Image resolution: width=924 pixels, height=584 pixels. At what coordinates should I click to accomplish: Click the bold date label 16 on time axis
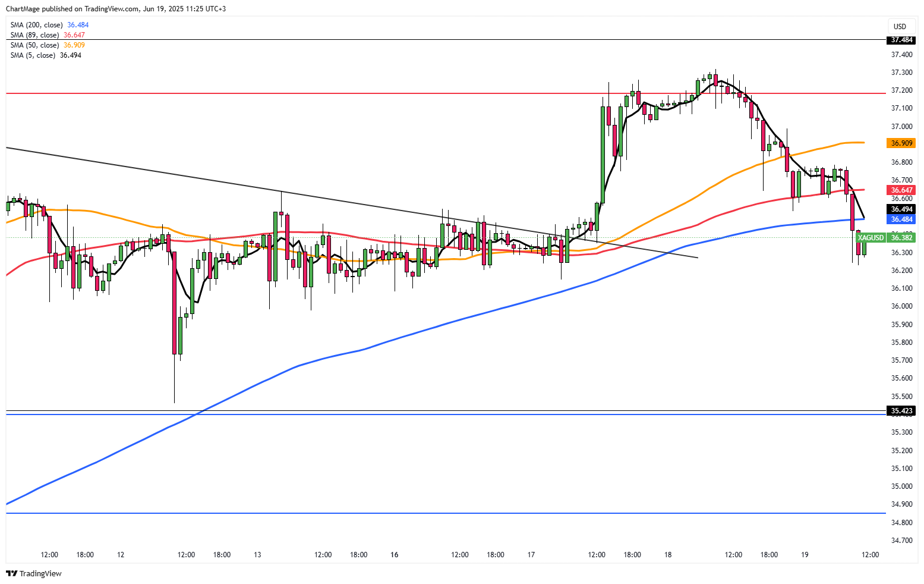pyautogui.click(x=395, y=555)
